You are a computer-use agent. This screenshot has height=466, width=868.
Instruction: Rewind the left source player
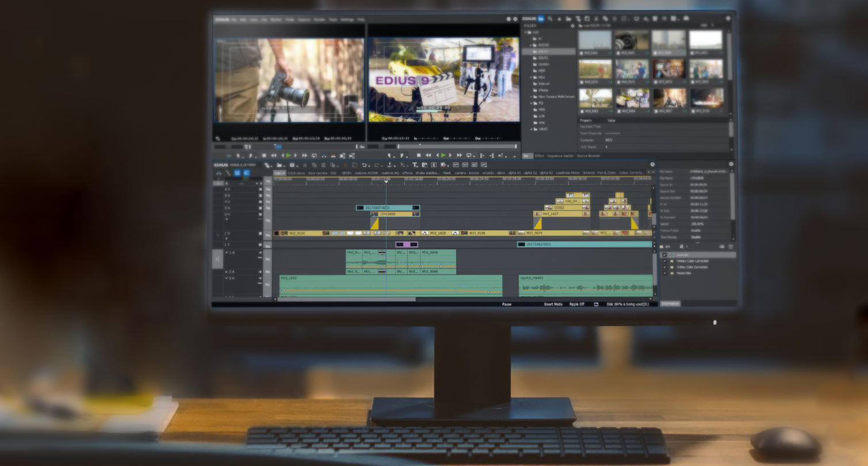274,156
